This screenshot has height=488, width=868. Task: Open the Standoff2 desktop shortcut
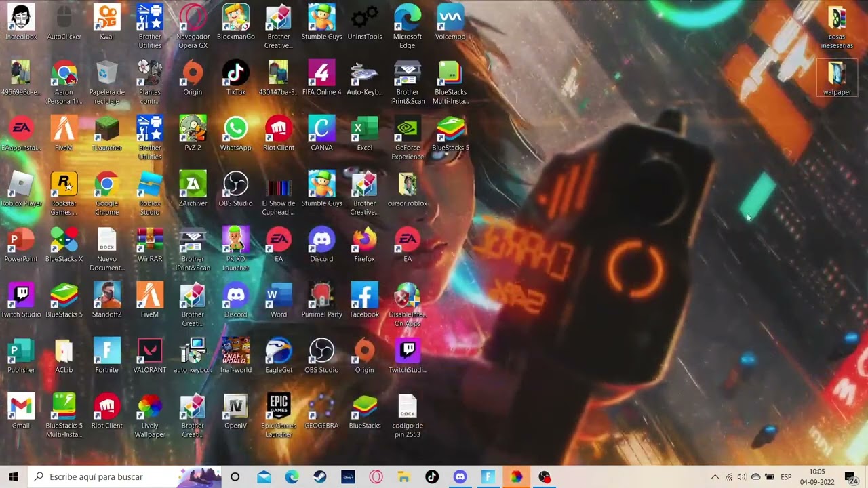106,300
